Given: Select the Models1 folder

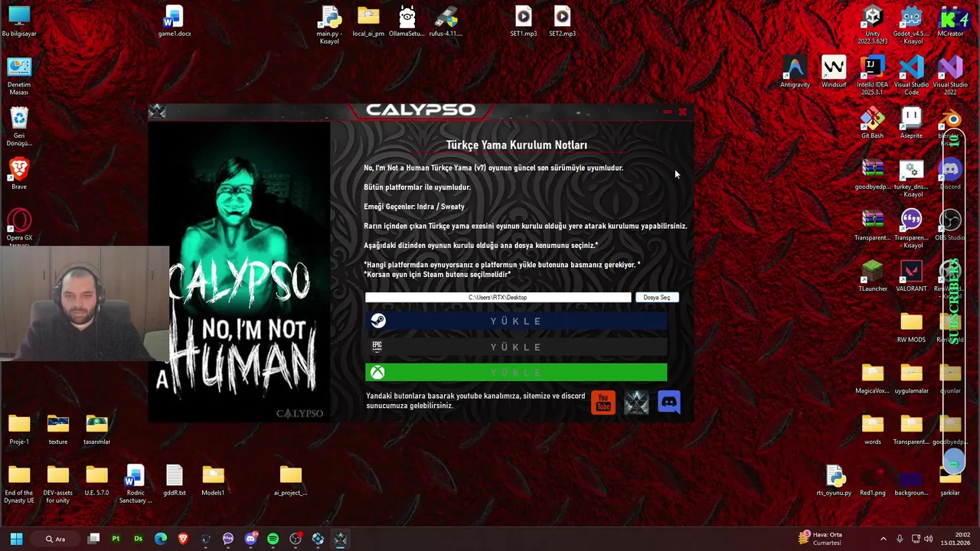Looking at the screenshot, I should point(213,481).
